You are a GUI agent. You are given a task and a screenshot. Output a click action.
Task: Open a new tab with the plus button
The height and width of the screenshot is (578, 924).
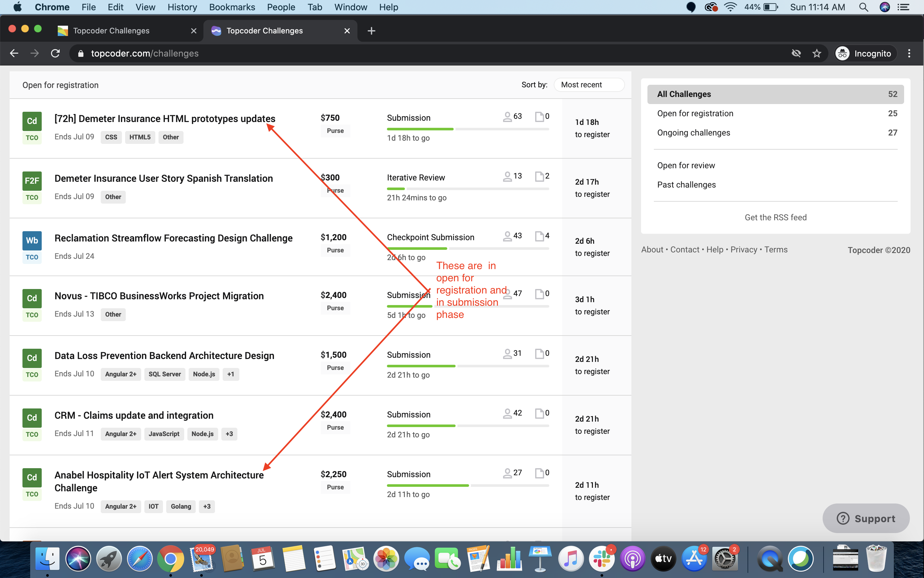click(371, 31)
